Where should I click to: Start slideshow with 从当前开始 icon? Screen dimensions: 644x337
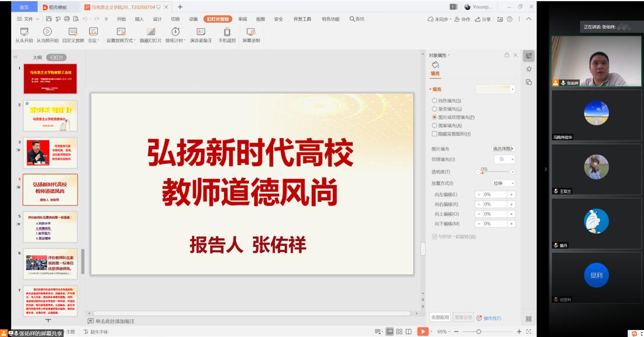tap(47, 32)
